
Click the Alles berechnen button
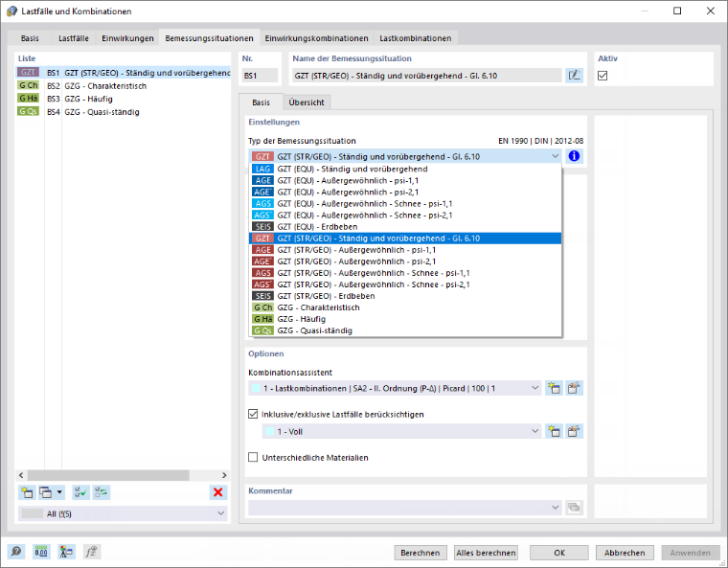(486, 553)
